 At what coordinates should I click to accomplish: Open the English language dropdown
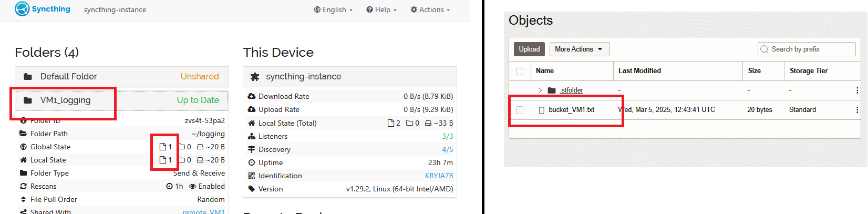pyautogui.click(x=333, y=9)
